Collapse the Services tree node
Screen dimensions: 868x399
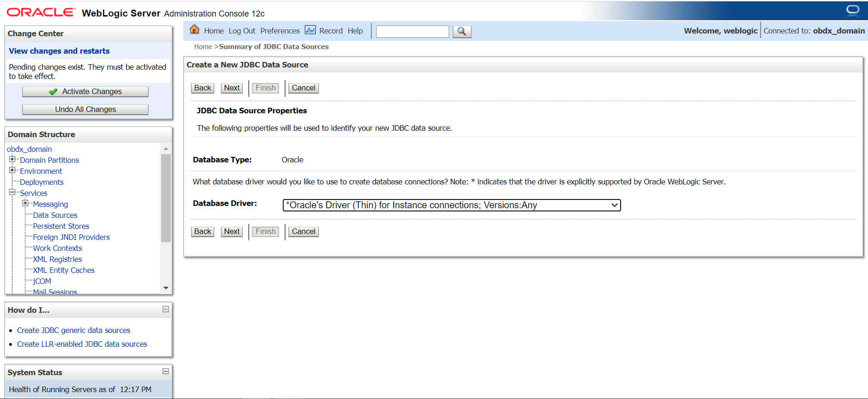point(12,192)
